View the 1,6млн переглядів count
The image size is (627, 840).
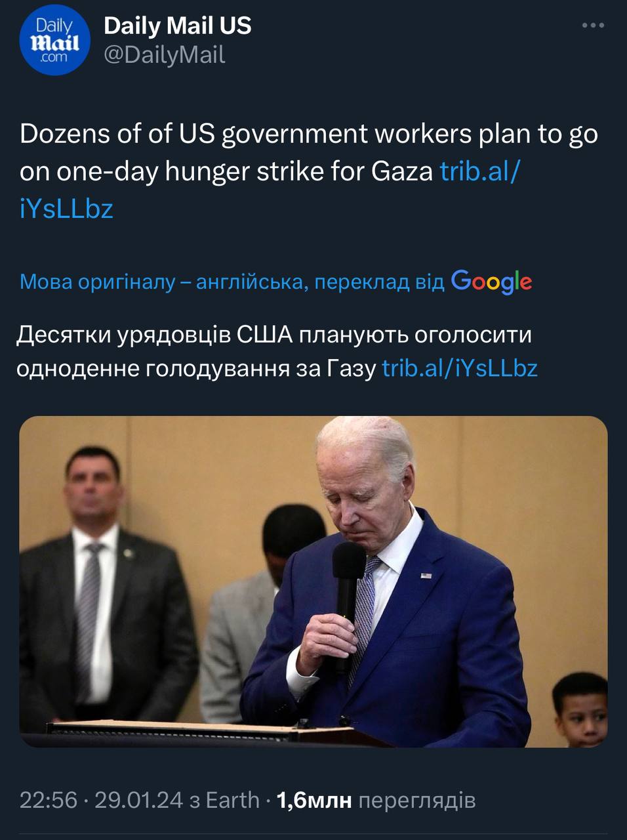click(376, 800)
